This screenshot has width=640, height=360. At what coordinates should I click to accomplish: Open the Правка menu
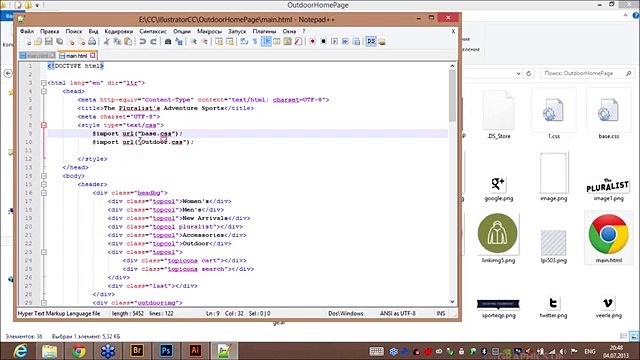pyautogui.click(x=49, y=31)
